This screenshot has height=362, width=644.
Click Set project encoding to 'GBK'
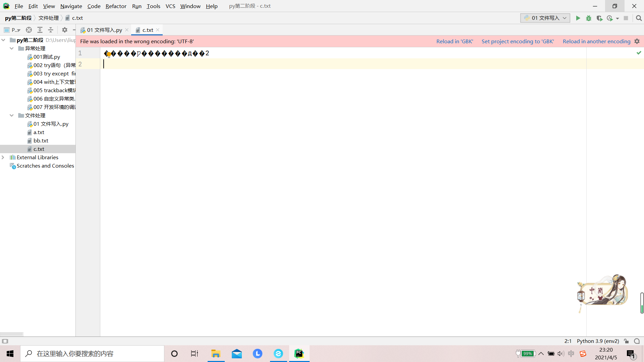(x=518, y=41)
